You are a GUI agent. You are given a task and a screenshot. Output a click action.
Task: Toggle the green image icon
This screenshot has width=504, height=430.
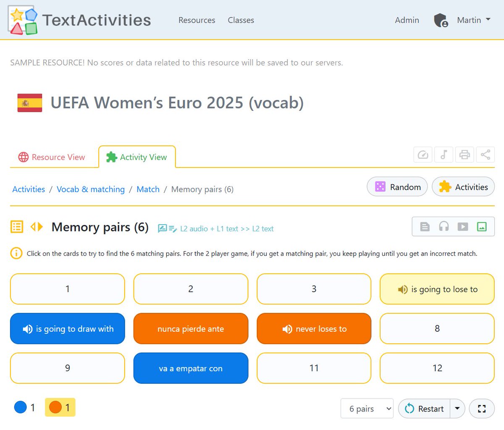pyautogui.click(x=482, y=227)
